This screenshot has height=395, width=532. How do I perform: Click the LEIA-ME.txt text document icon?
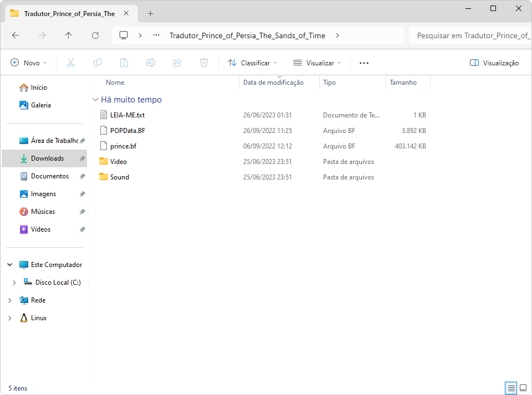coord(104,115)
